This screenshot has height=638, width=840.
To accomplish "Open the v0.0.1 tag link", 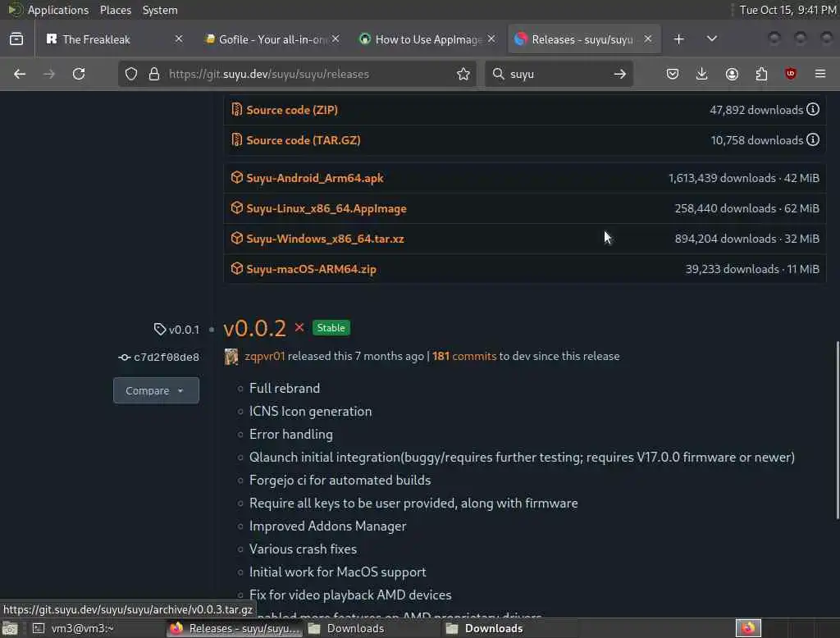I will click(184, 330).
